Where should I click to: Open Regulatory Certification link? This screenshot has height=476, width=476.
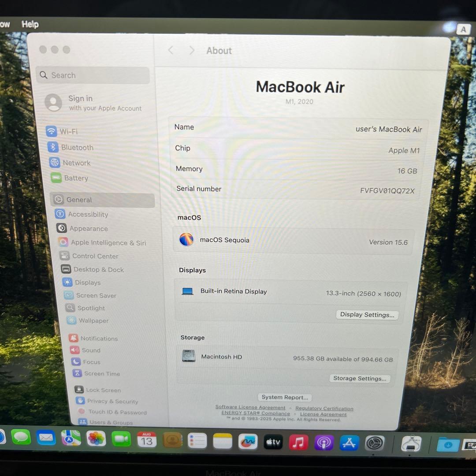pos(324,408)
